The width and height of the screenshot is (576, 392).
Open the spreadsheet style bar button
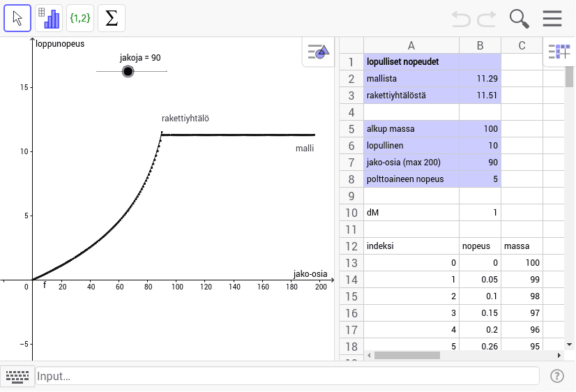559,52
